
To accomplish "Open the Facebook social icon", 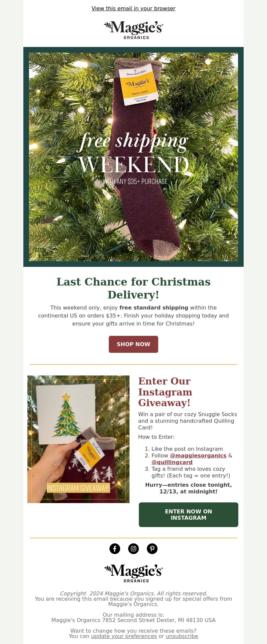I will tap(115, 549).
